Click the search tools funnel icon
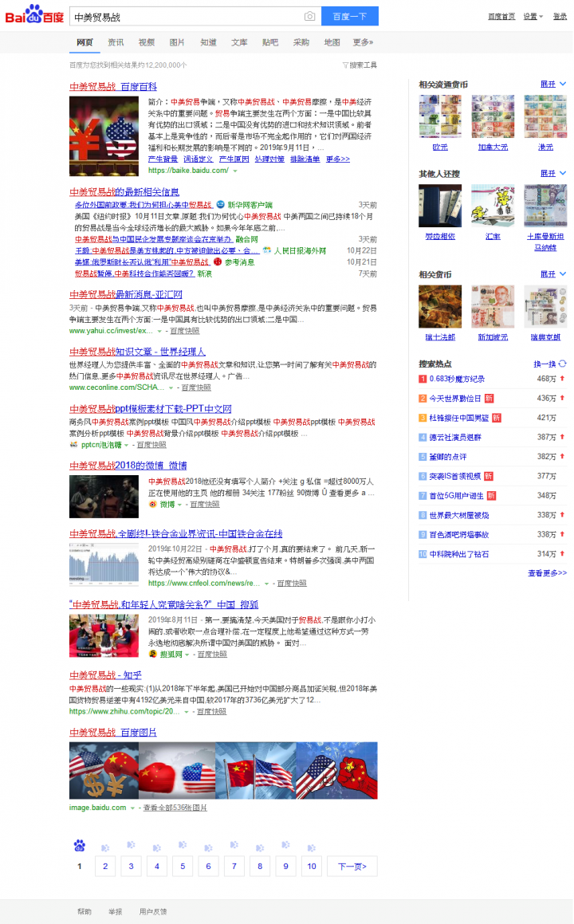Screen dimensions: 574x924 click(345, 65)
